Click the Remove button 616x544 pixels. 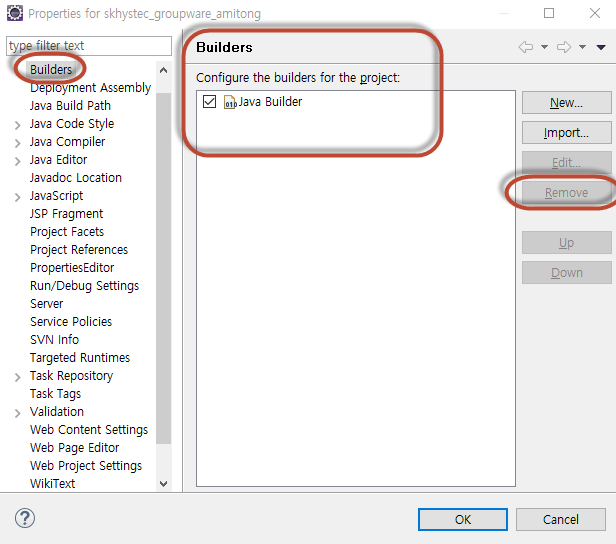(x=566, y=193)
